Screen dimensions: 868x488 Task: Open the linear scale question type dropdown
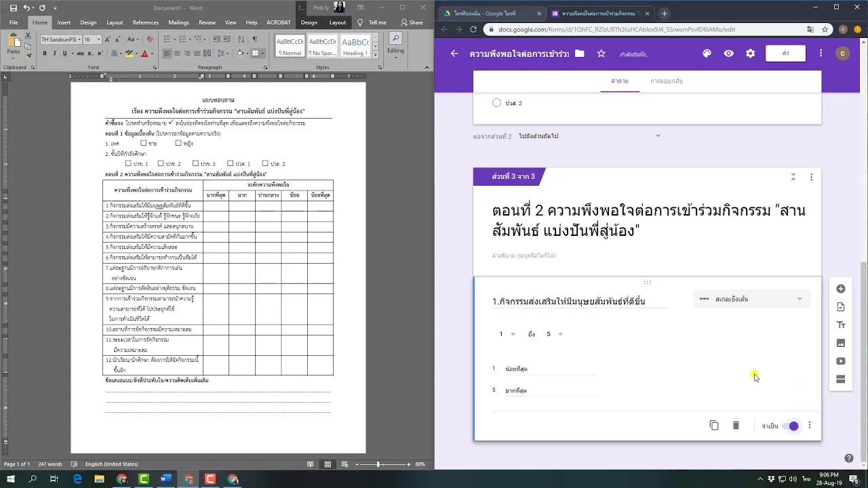(x=751, y=299)
